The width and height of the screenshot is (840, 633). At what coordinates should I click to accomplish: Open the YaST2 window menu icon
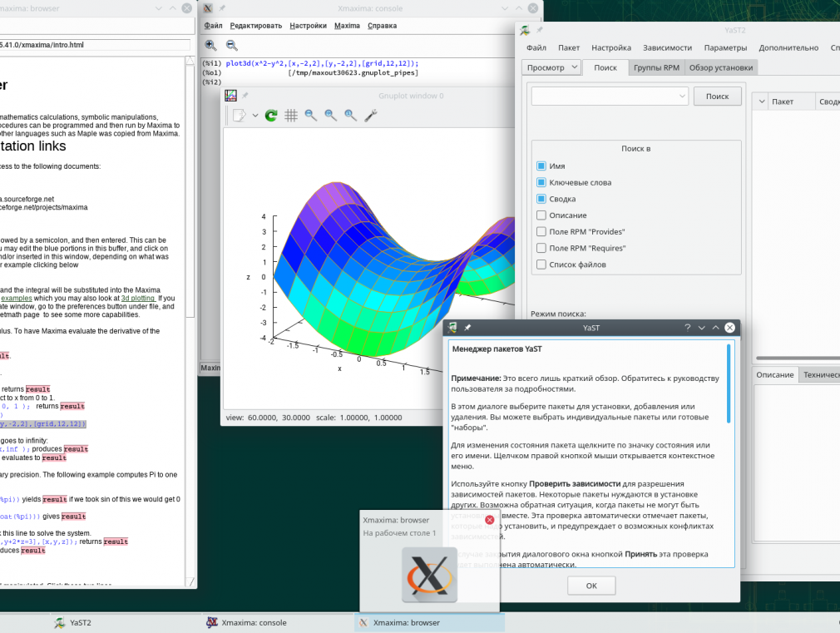pyautogui.click(x=525, y=31)
